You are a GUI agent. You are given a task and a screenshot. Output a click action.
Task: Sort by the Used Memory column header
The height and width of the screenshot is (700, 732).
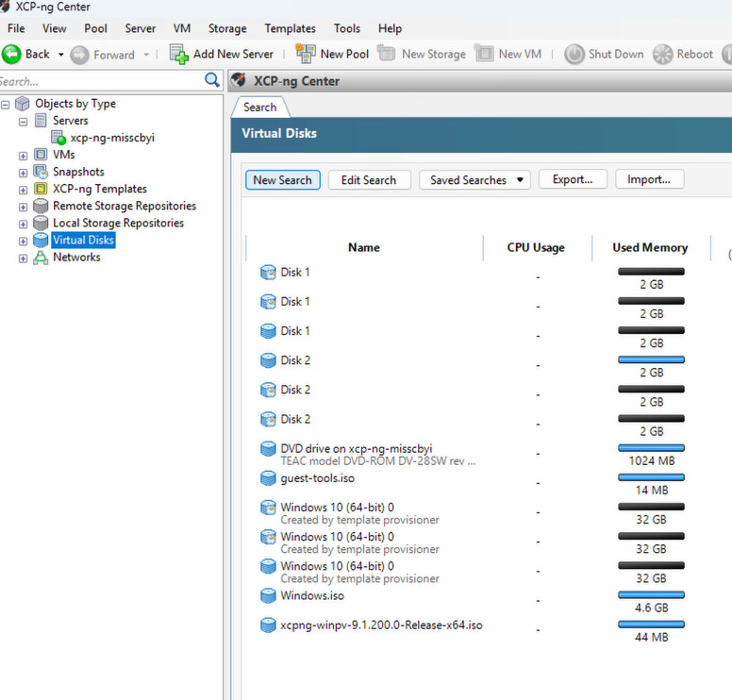click(650, 247)
